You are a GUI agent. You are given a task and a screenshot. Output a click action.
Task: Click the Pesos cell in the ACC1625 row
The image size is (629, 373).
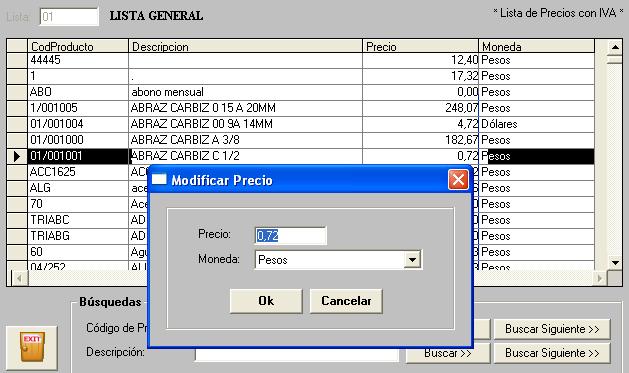tap(536, 172)
